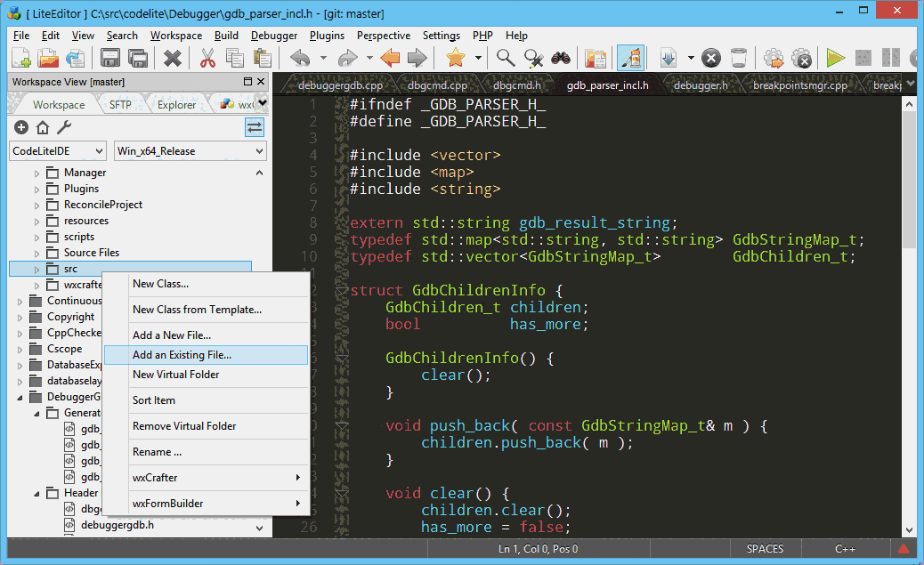This screenshot has height=565, width=924.
Task: Click the plus button in Workspace View
Action: tap(20, 126)
